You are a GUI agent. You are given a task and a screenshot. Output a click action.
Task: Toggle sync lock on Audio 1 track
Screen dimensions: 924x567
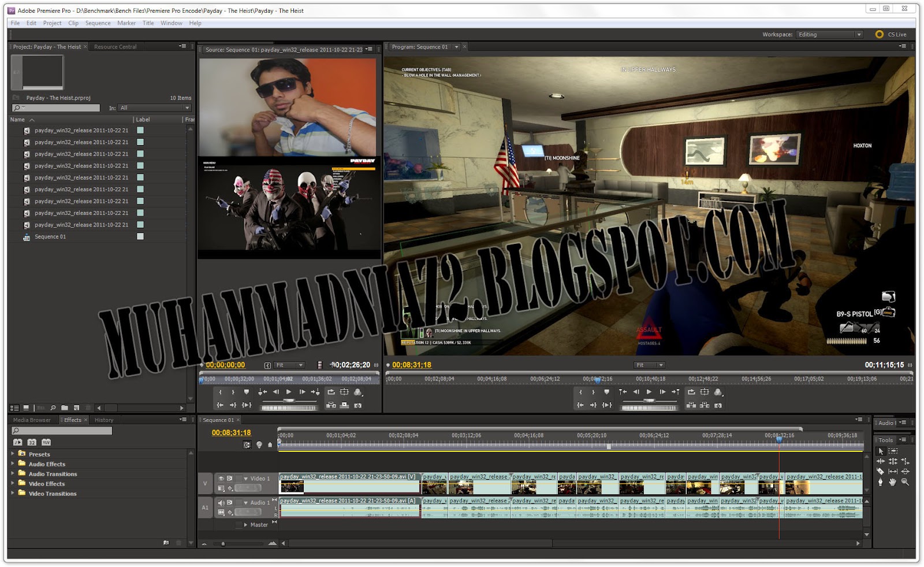230,502
